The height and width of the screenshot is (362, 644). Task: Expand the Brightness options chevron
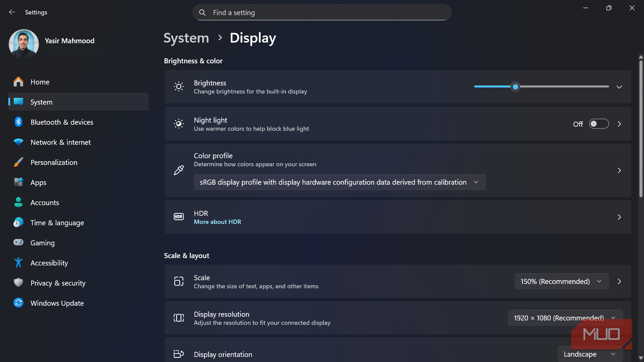619,87
